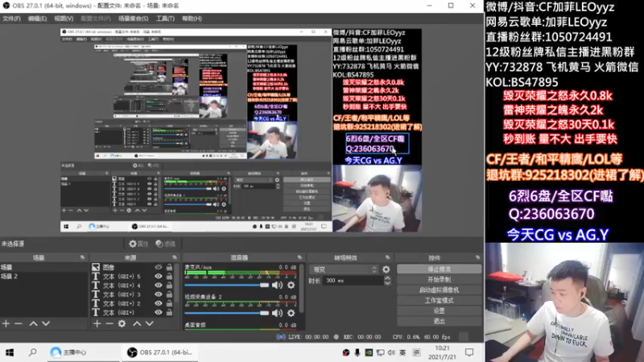Remove the selected scene with the minus icon

[18, 323]
